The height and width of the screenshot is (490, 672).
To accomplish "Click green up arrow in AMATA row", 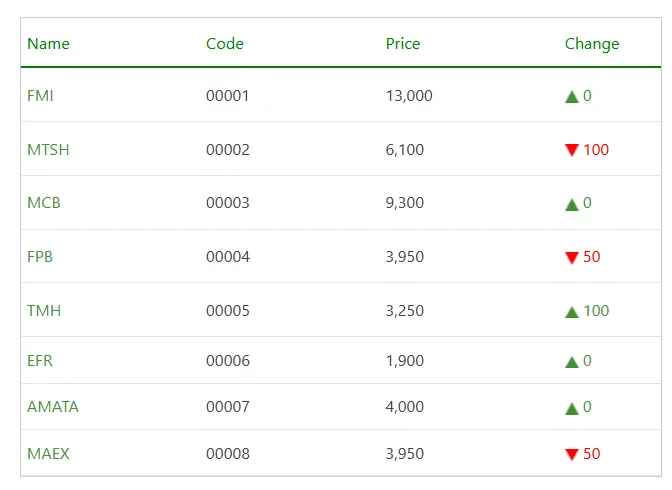I will (x=572, y=408).
